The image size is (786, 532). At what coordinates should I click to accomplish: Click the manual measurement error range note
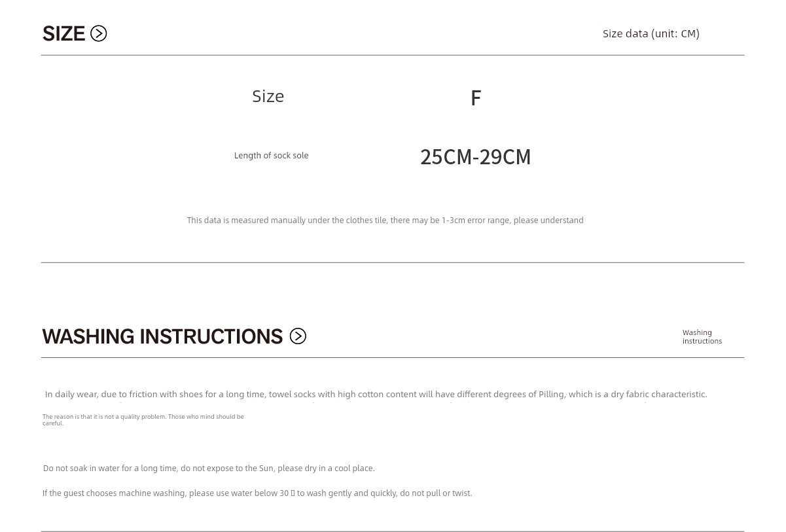[385, 221]
